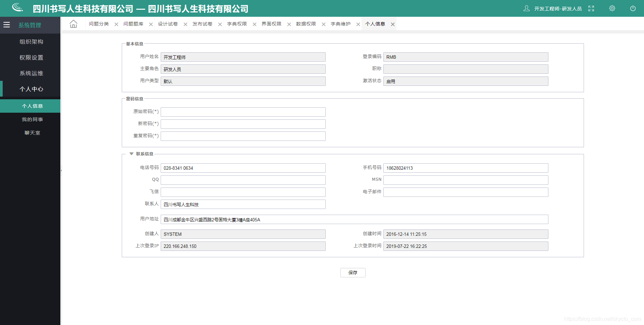The width and height of the screenshot is (644, 325).
Task: Close the 问题分类 tab
Action: pos(116,24)
